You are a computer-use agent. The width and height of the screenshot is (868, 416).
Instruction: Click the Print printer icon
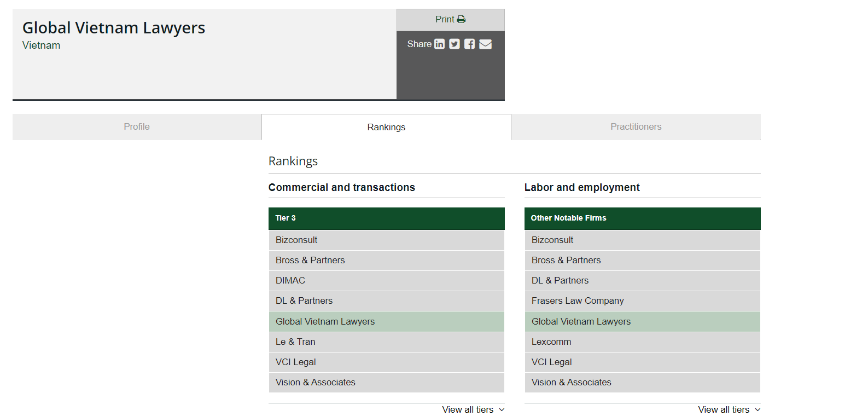click(461, 20)
